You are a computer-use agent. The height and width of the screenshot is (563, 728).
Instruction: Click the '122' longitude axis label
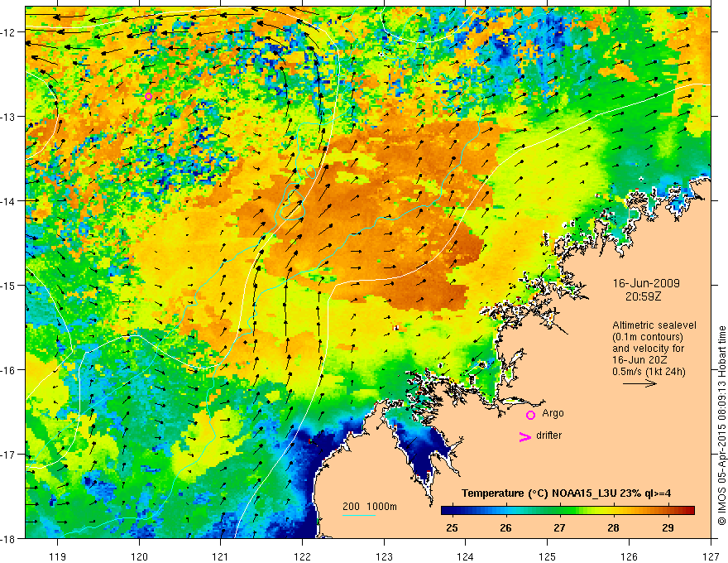303,556
